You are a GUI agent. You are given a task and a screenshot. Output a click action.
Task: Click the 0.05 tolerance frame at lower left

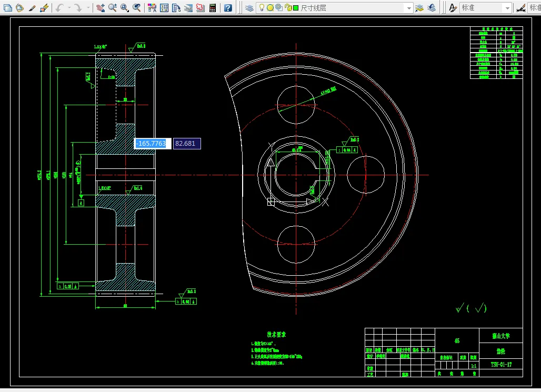coord(67,286)
